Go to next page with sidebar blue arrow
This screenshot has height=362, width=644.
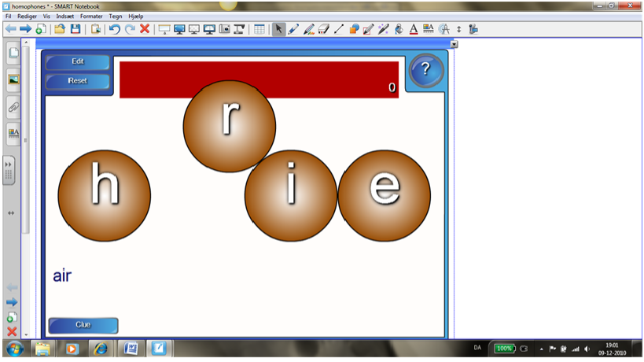[x=12, y=302]
